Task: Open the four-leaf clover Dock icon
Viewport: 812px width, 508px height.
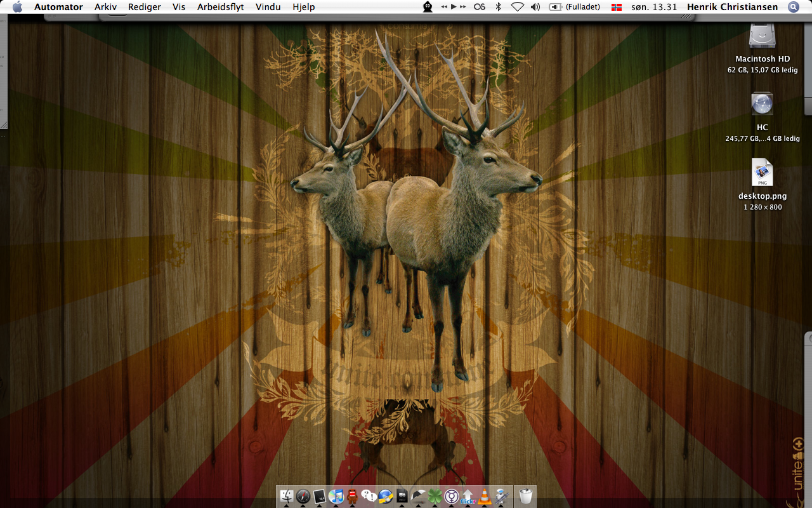Action: [435, 496]
